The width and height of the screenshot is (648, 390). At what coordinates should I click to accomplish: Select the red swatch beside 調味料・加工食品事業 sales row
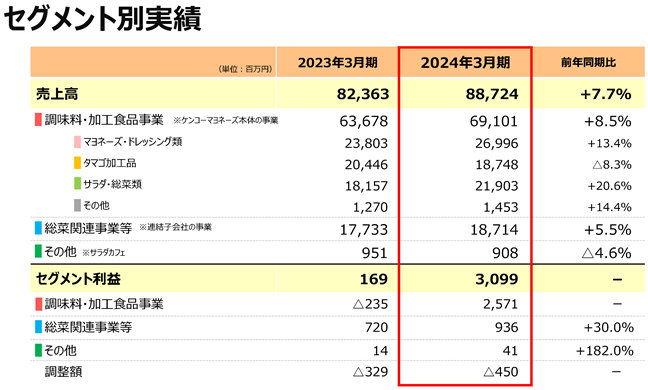(38, 120)
